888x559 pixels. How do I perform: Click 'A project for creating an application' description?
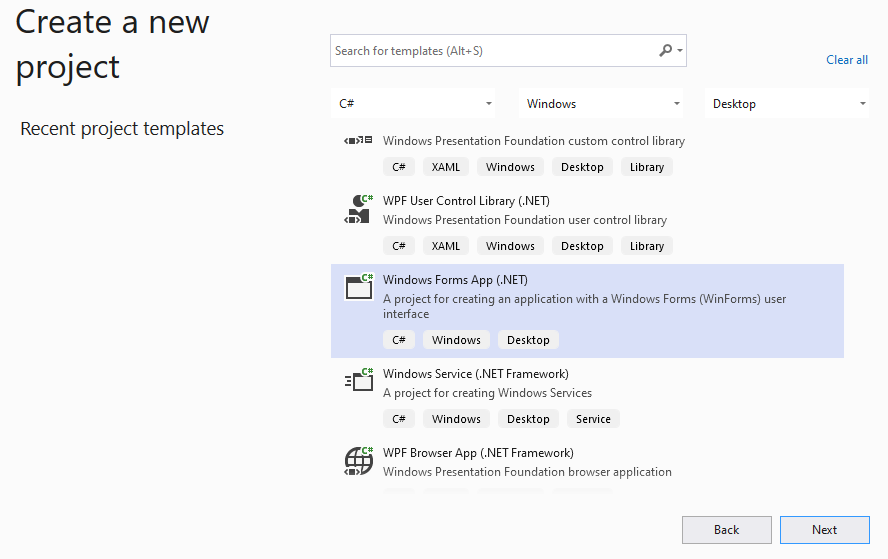pos(584,306)
